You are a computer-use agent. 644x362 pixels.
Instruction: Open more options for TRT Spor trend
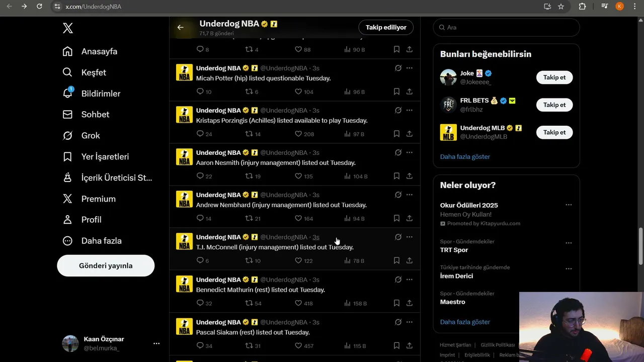pos(569,243)
